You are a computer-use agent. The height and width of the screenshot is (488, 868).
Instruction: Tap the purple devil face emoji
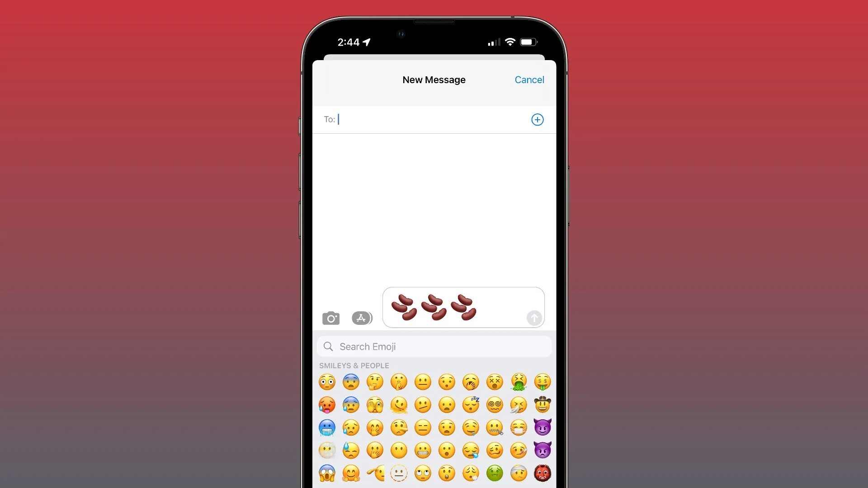542,428
